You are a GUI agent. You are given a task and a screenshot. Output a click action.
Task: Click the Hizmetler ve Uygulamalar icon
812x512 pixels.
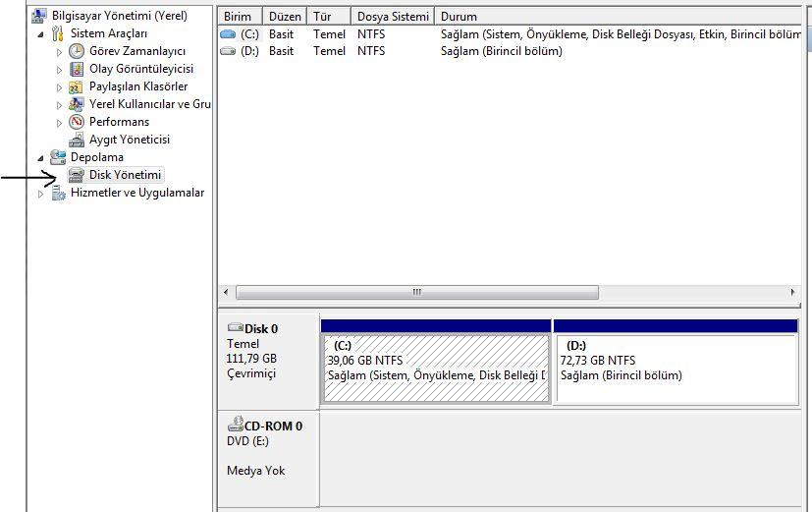[x=58, y=193]
